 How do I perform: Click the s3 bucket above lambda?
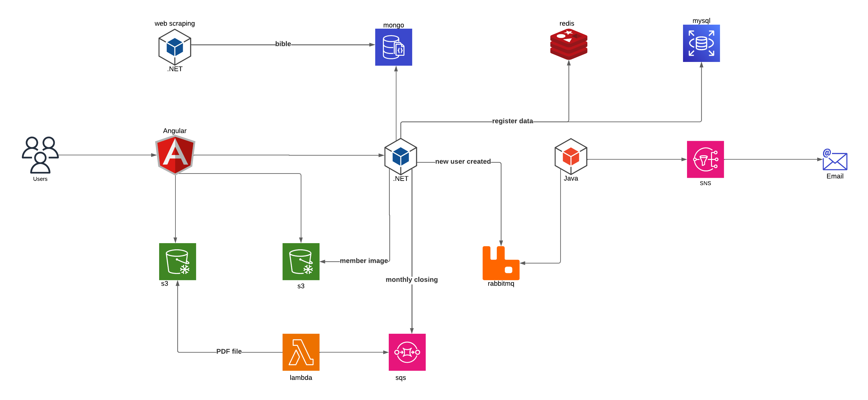click(177, 261)
